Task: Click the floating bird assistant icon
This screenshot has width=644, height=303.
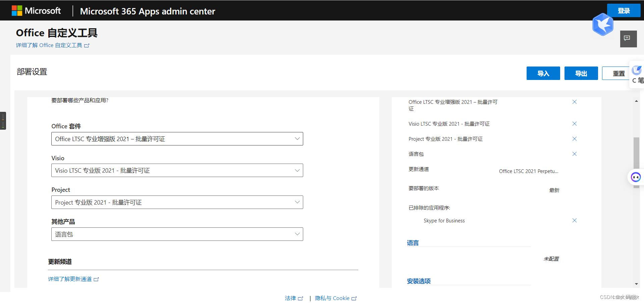Action: pos(603,25)
